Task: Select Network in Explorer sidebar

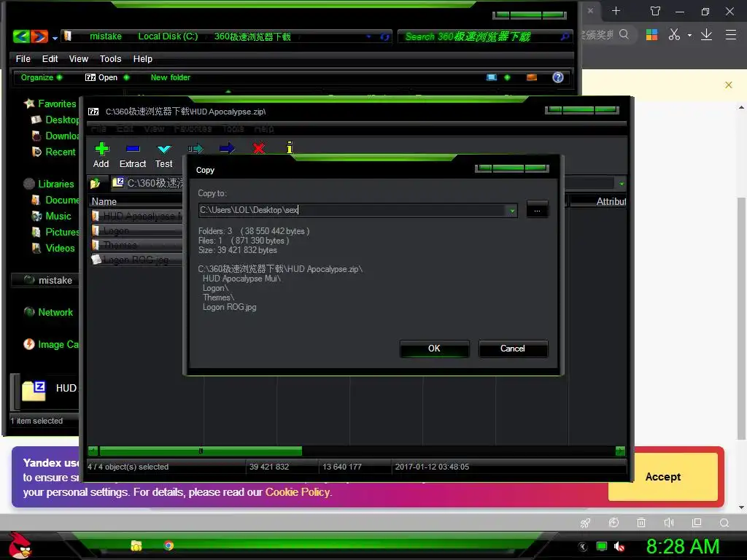Action: pos(48,312)
